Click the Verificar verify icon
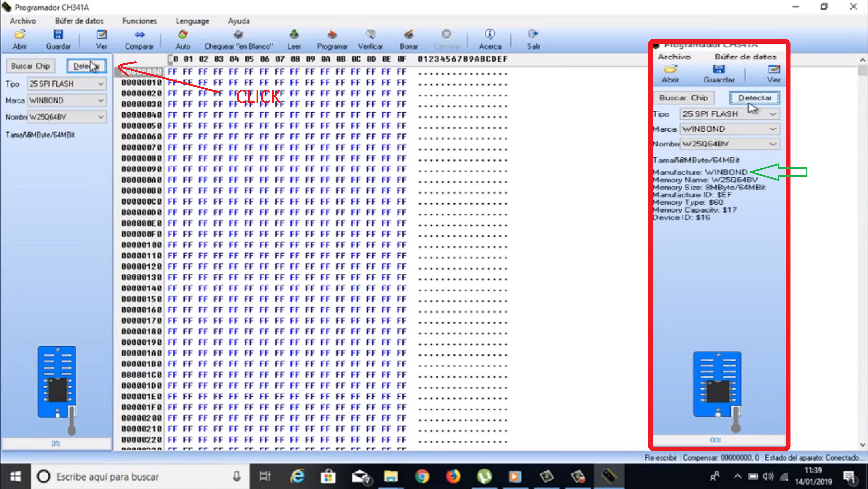The width and height of the screenshot is (868, 489). [x=370, y=39]
